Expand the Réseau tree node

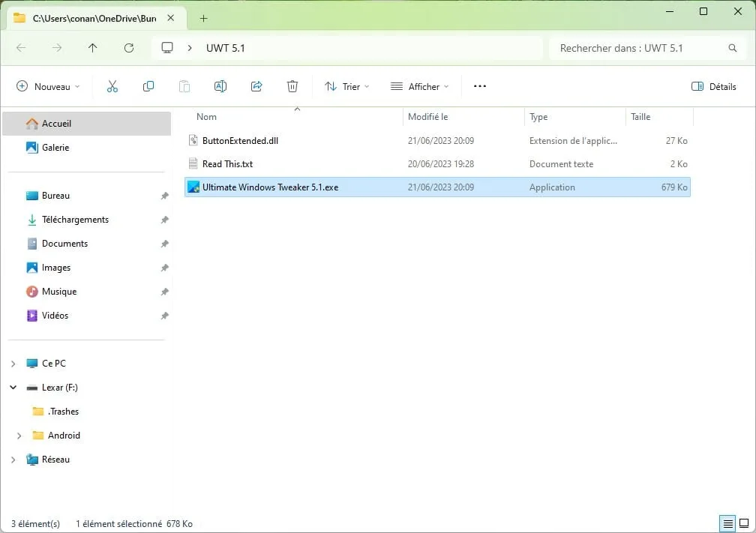[x=13, y=460]
